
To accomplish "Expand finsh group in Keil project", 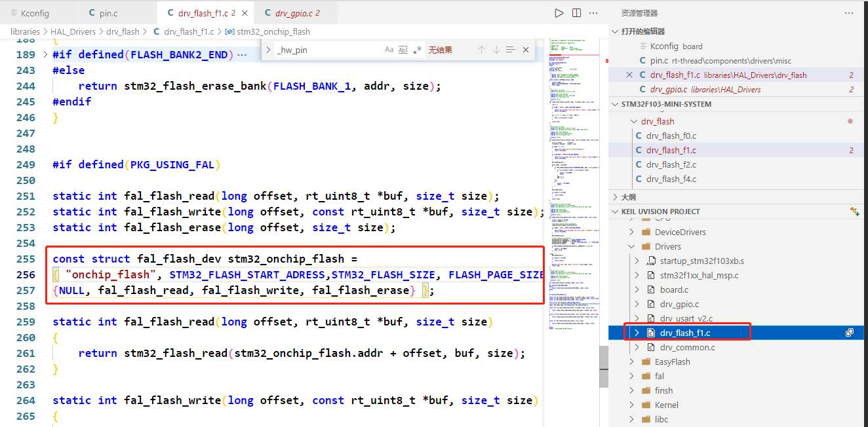I will tap(632, 390).
